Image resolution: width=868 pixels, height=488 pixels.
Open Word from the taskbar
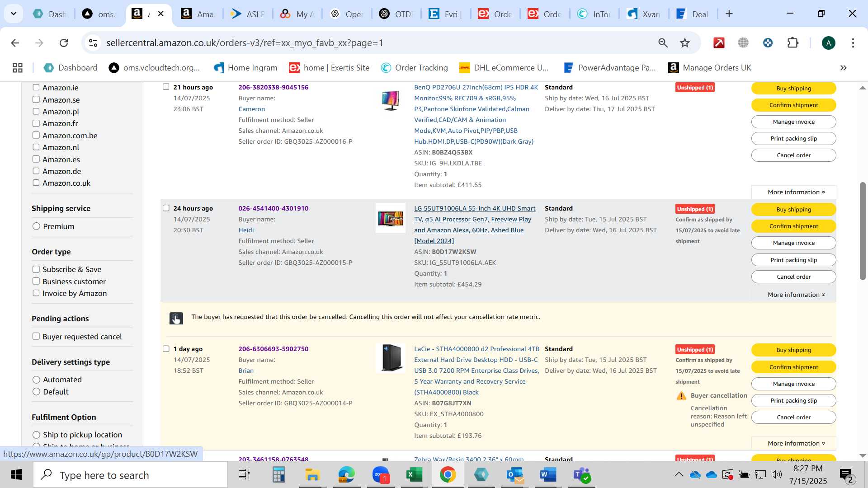[x=548, y=475]
